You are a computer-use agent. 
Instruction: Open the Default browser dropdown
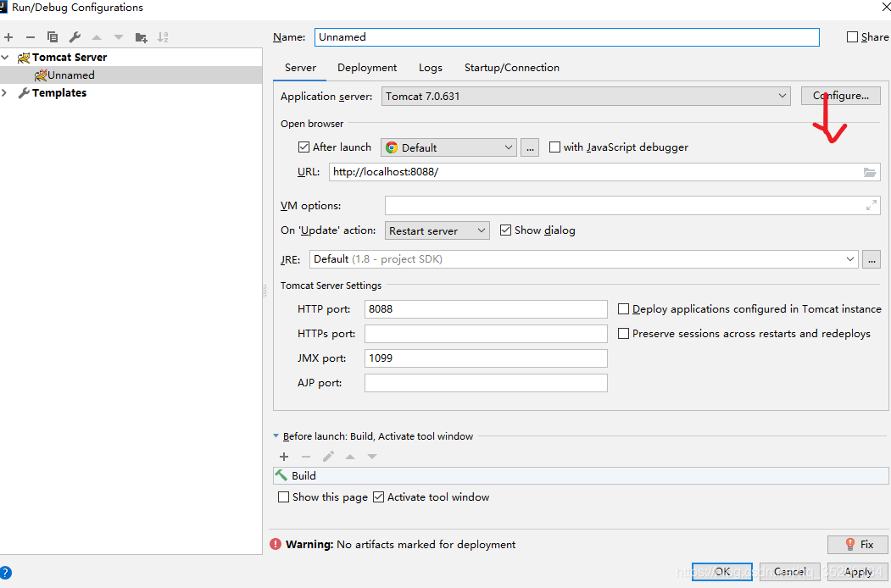(x=449, y=147)
